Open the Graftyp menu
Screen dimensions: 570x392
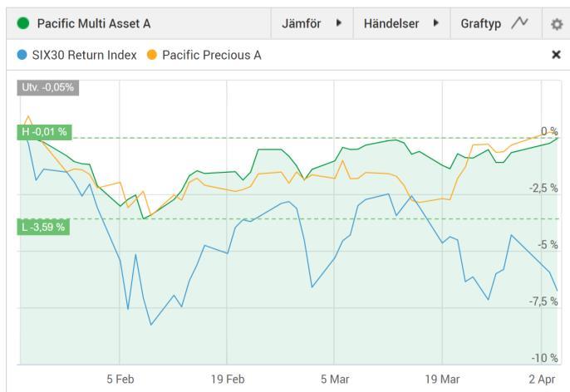496,23
